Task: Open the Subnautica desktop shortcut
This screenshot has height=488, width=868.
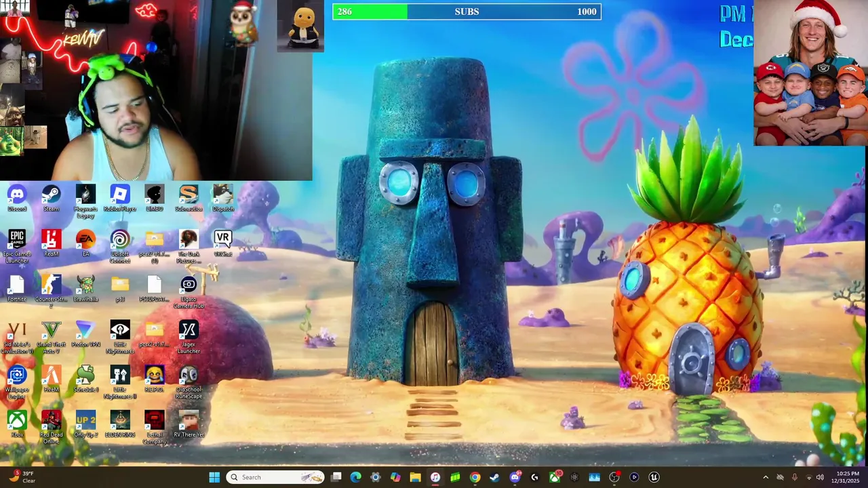Action: click(189, 199)
